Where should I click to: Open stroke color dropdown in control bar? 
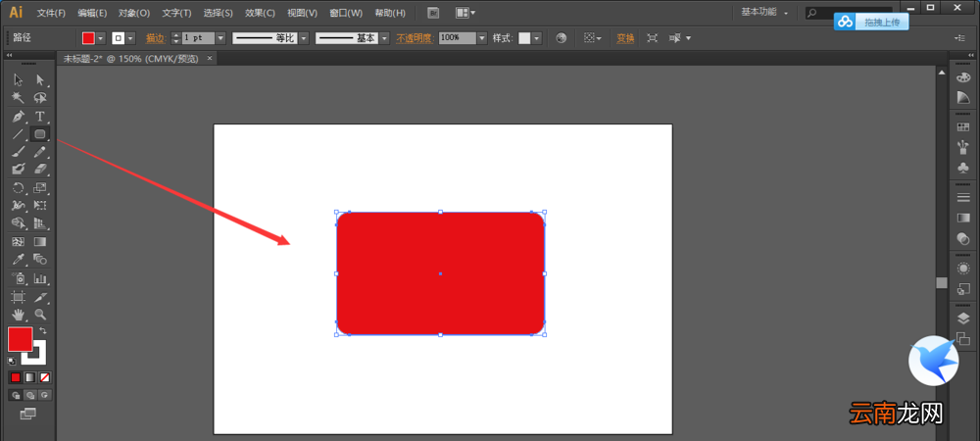[x=130, y=38]
